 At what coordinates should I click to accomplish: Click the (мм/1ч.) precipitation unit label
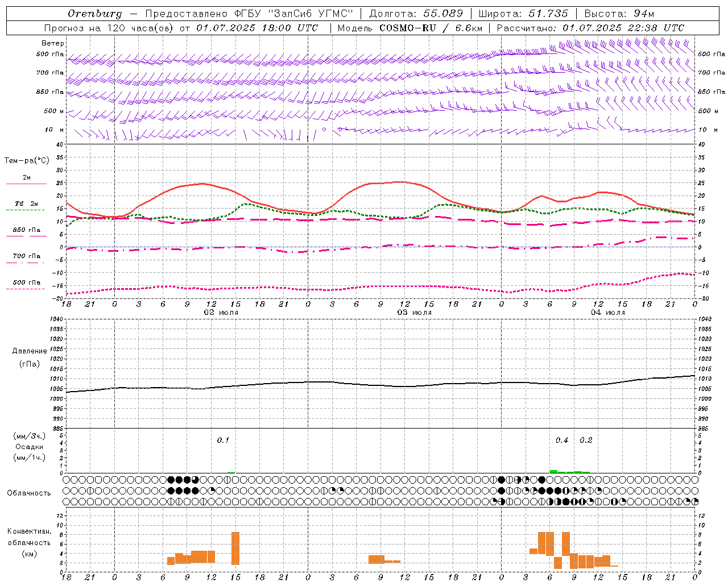pos(30,458)
